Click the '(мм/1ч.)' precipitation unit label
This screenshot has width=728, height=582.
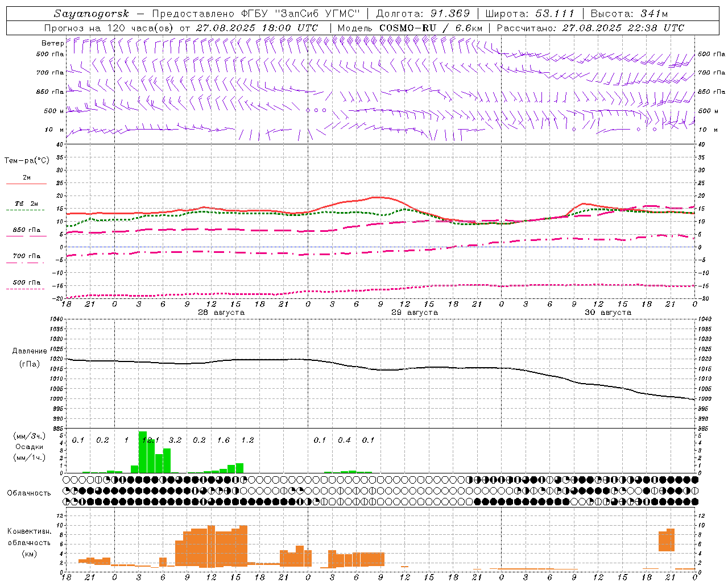pos(29,458)
